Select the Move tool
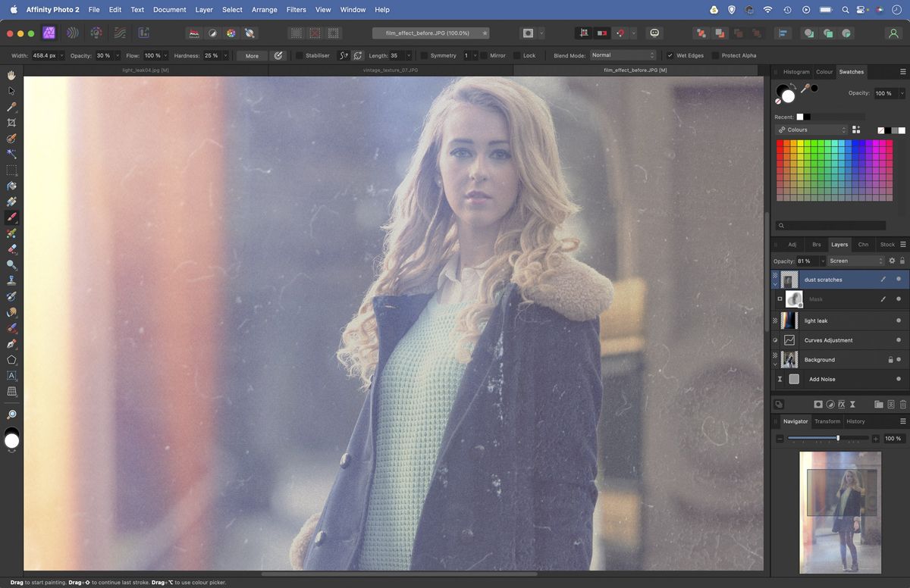This screenshot has width=910, height=588. point(11,91)
